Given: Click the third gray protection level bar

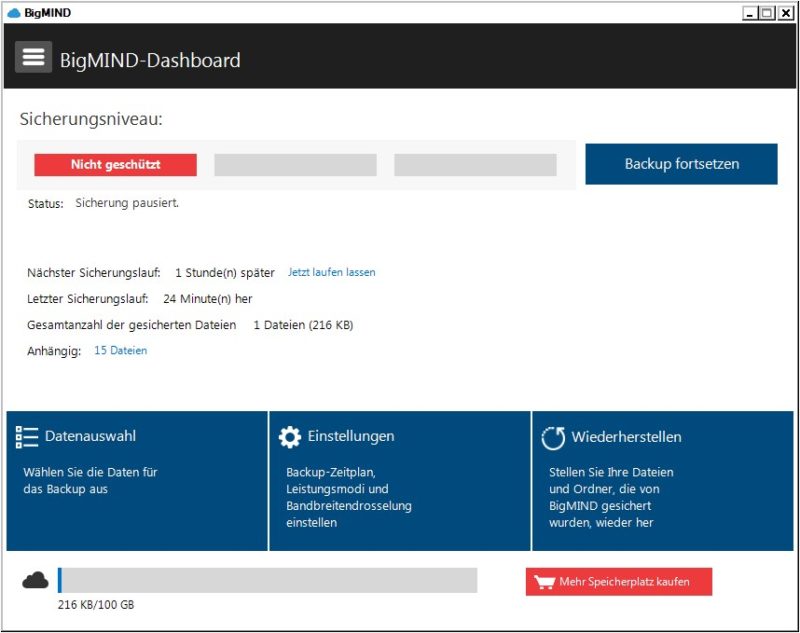Looking at the screenshot, I should point(475,165).
